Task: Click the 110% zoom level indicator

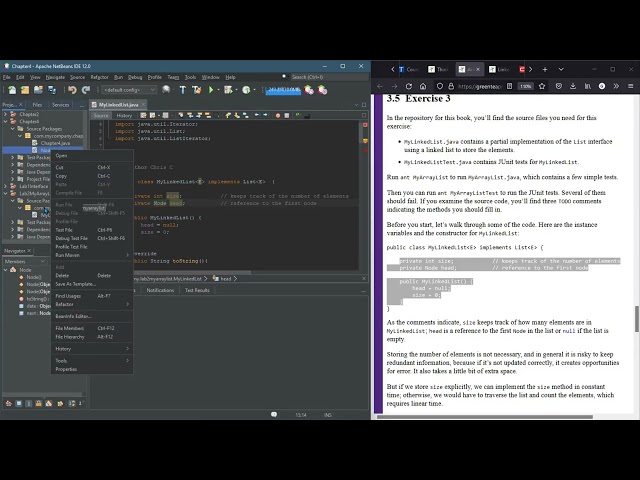Action: click(525, 86)
